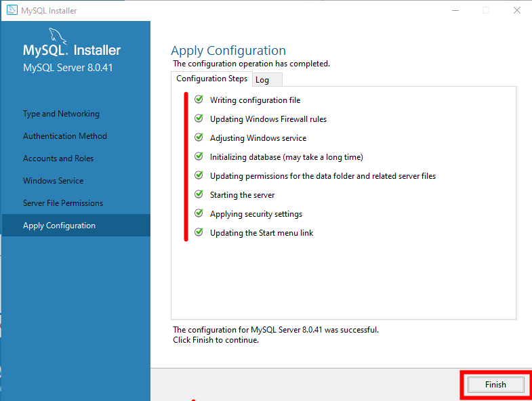Click check icon beside Updating permissions for data folder

click(x=199, y=175)
